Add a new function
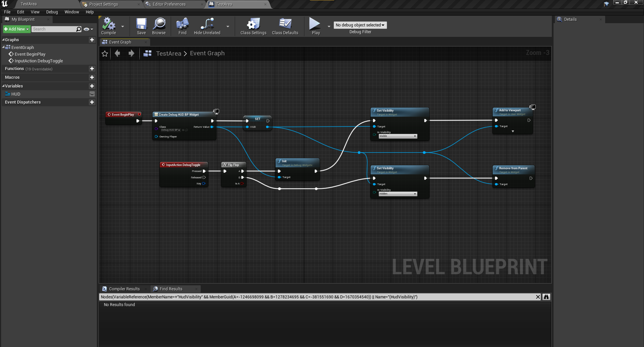644x347 pixels. [92, 69]
